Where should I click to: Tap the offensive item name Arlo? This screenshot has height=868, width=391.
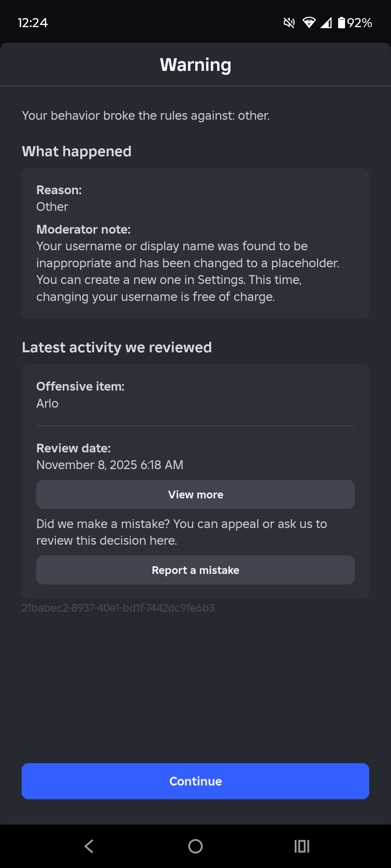47,403
